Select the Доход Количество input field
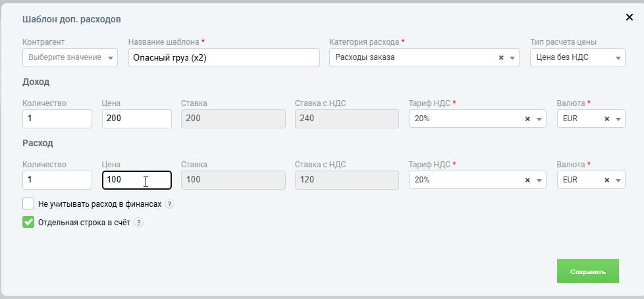 point(57,119)
